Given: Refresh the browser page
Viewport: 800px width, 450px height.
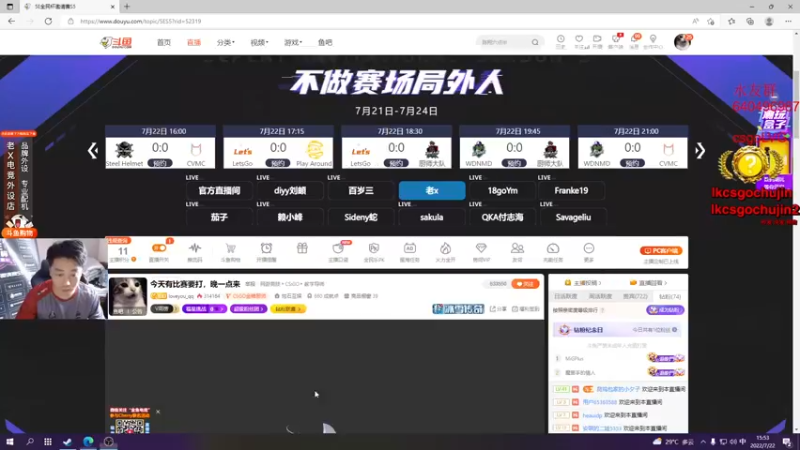Looking at the screenshot, I should 48,21.
